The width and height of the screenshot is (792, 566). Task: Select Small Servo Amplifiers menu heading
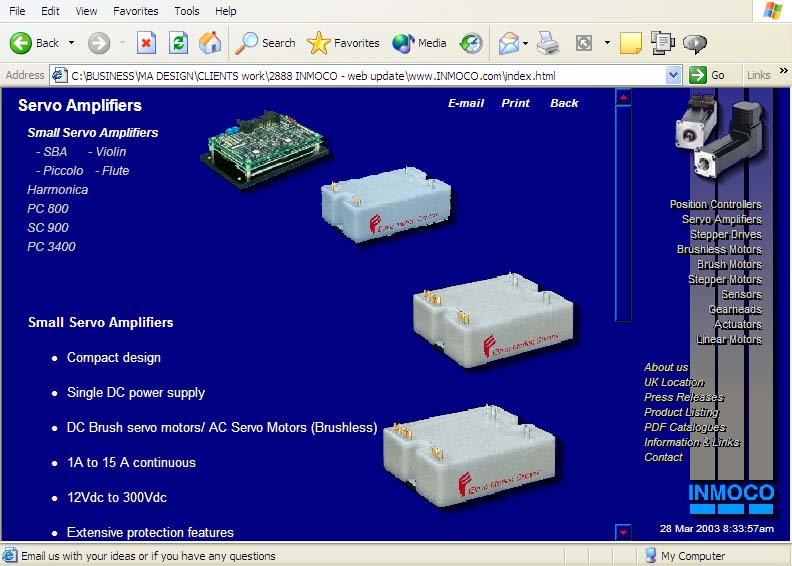click(93, 133)
